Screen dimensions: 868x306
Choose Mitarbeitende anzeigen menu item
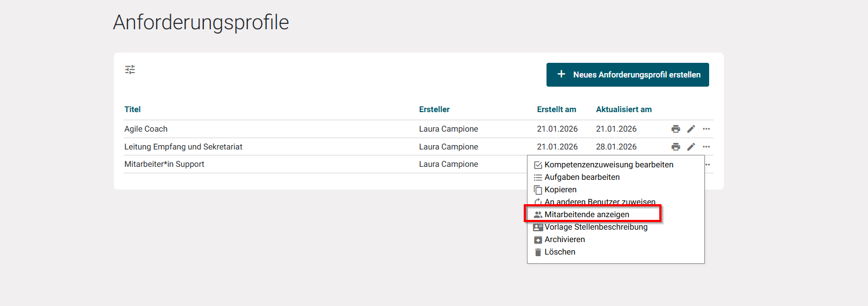click(x=587, y=214)
